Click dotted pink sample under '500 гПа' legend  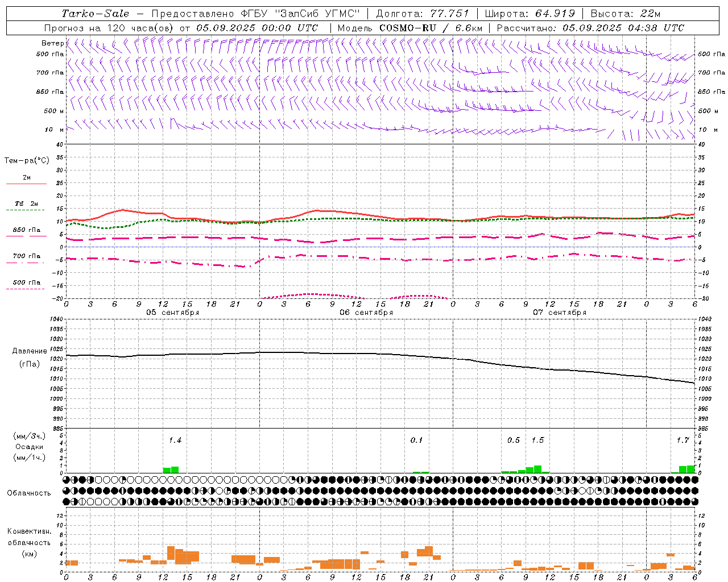(25, 289)
